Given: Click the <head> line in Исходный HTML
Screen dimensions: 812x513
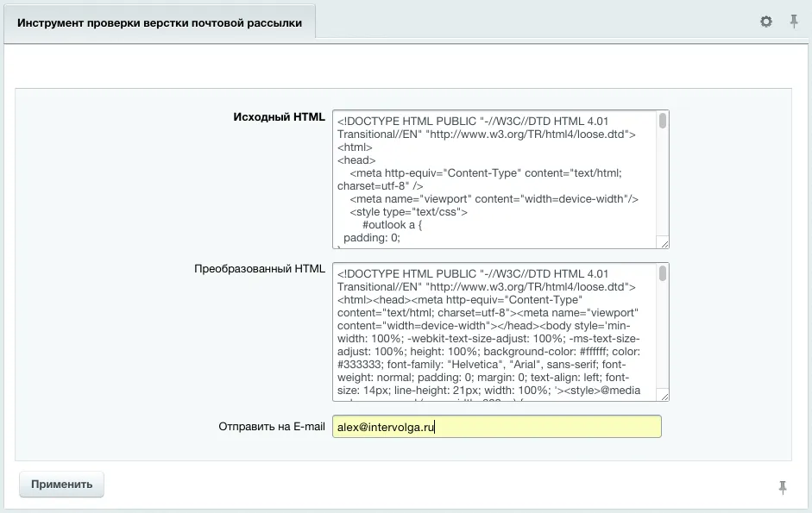Looking at the screenshot, I should [356, 160].
